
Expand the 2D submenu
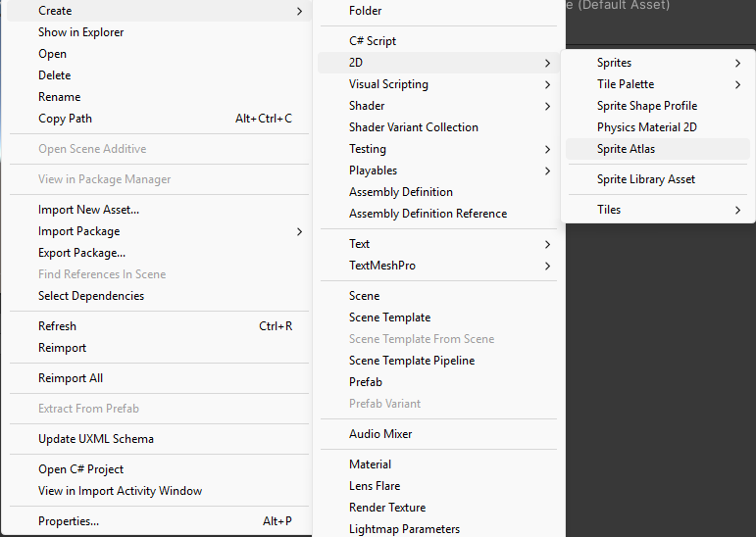click(x=438, y=63)
